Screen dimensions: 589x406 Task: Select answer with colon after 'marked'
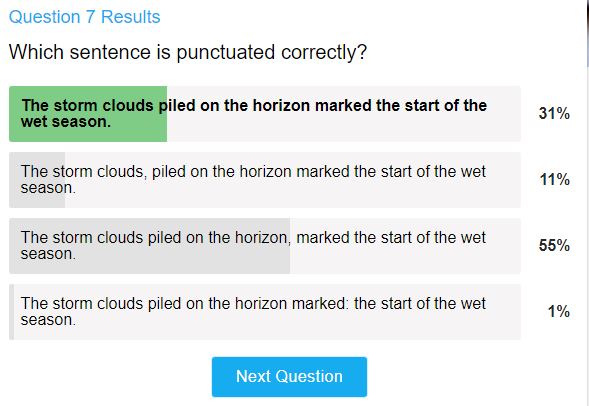click(265, 312)
